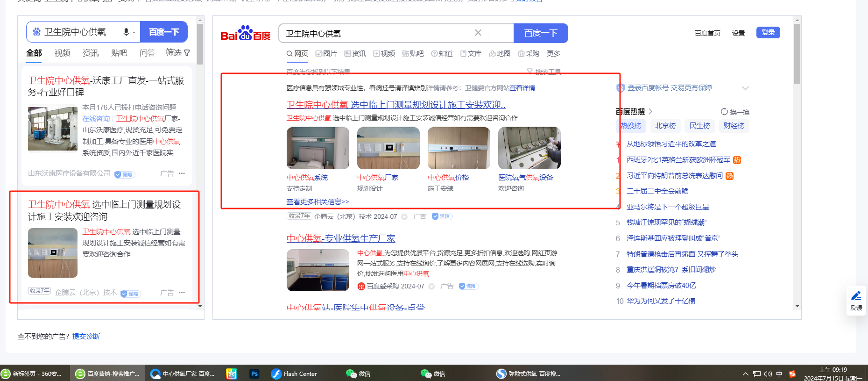Screen dimensions: 868x381
Task: Select the 全部 tab in mobile preview
Action: click(x=34, y=53)
